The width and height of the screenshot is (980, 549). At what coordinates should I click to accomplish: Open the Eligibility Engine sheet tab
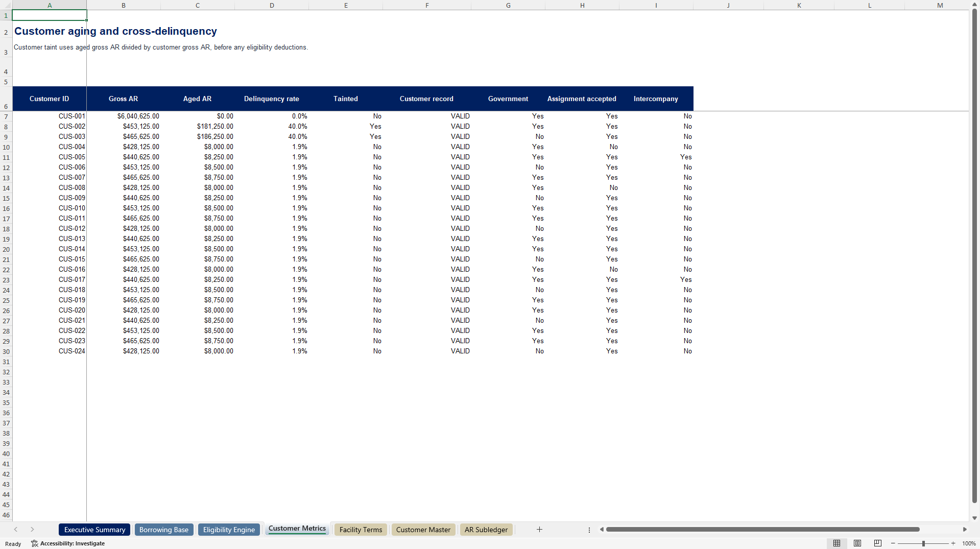point(229,530)
